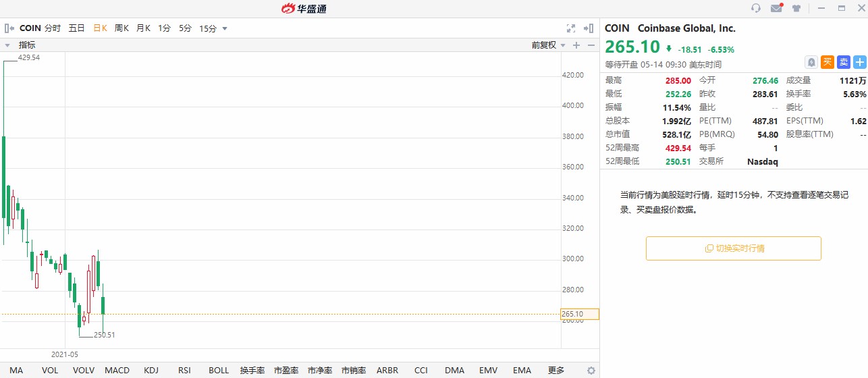Set a price alert bell
The width and height of the screenshot is (868, 378).
tap(811, 62)
